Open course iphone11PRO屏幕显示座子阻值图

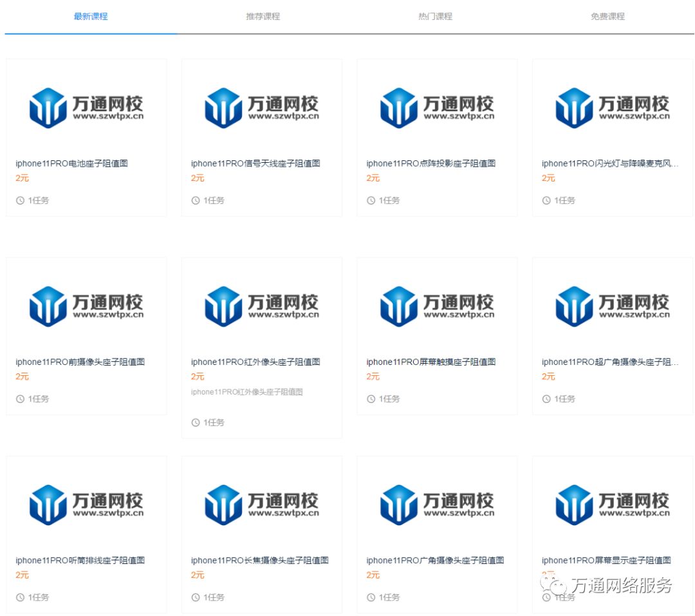(x=606, y=560)
